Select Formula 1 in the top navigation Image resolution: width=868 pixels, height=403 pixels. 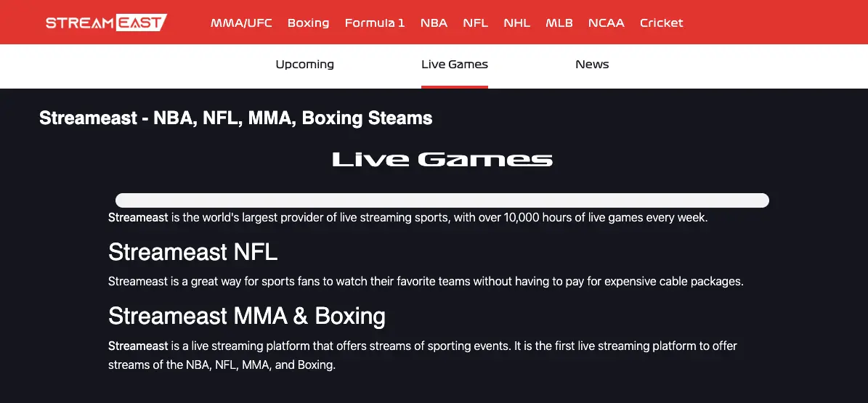coord(375,23)
